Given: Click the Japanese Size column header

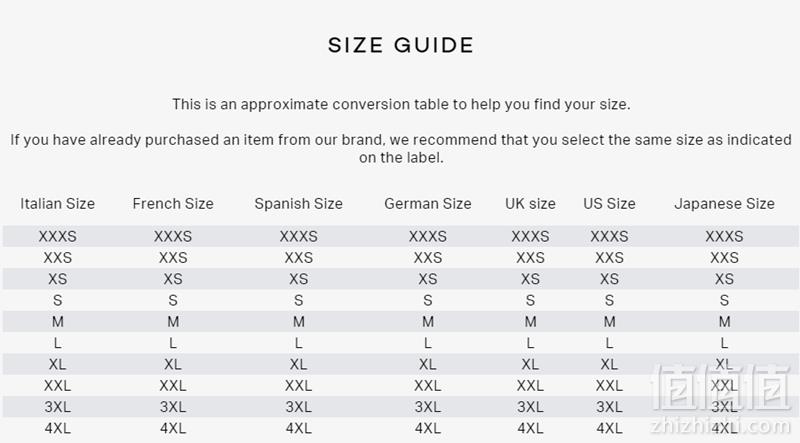Looking at the screenshot, I should (724, 204).
